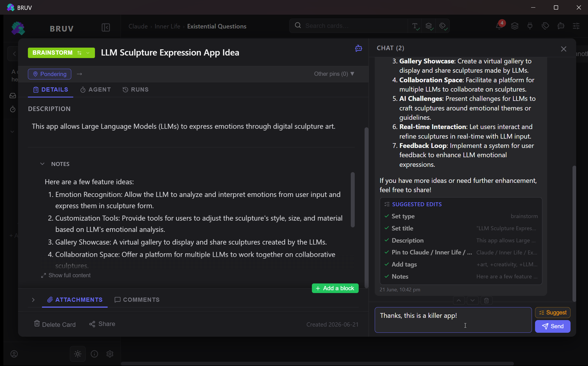This screenshot has height=366, width=588.
Task: Open the settings gear in the bottom bar
Action: click(110, 354)
